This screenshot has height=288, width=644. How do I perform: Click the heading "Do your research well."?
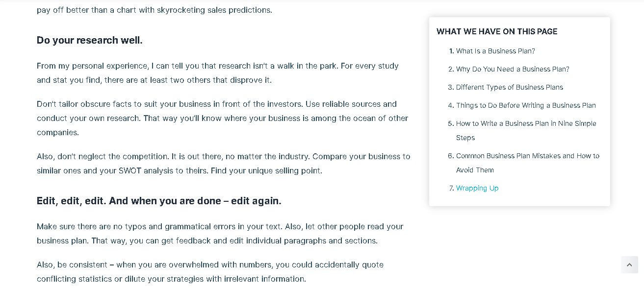click(89, 40)
